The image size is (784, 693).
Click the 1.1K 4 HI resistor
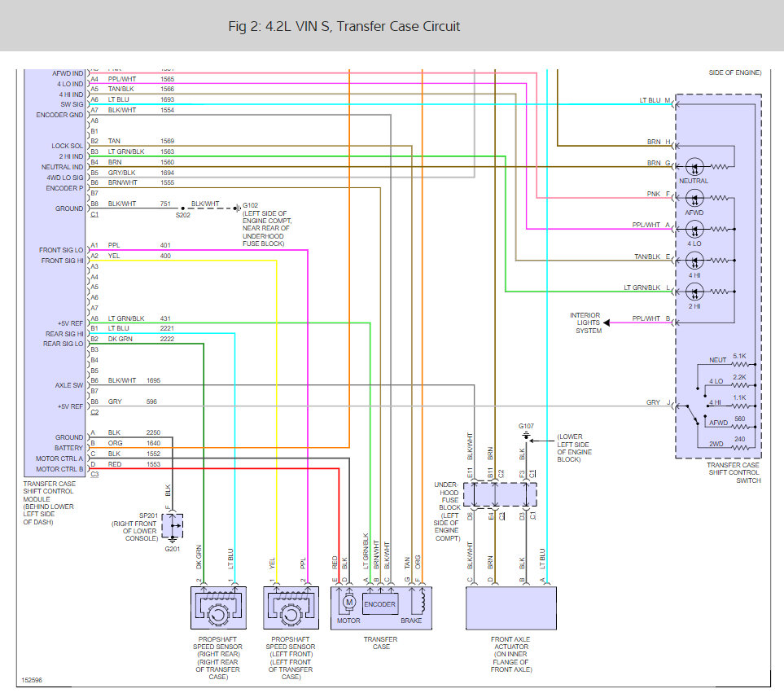point(742,406)
